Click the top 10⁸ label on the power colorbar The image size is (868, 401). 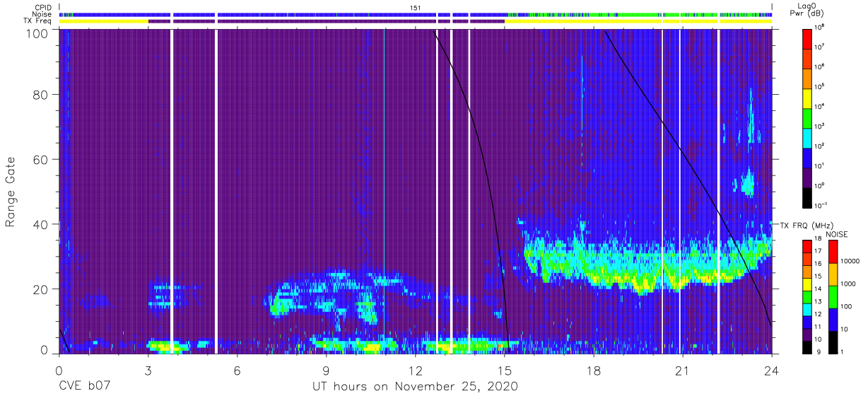[820, 26]
